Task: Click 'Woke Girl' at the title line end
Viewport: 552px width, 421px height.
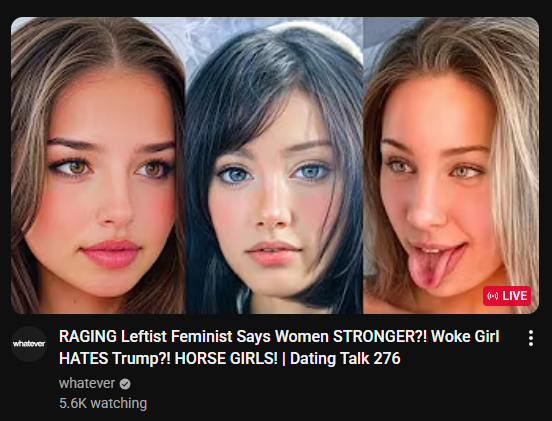Action: point(465,337)
